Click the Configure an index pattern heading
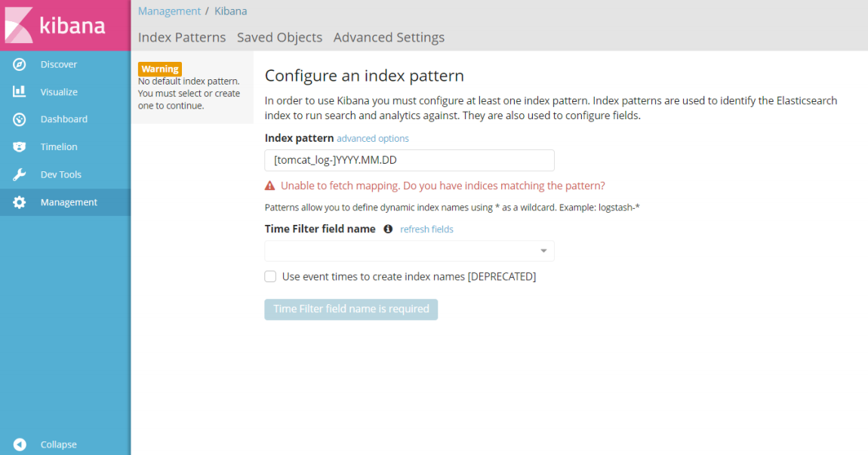 365,75
